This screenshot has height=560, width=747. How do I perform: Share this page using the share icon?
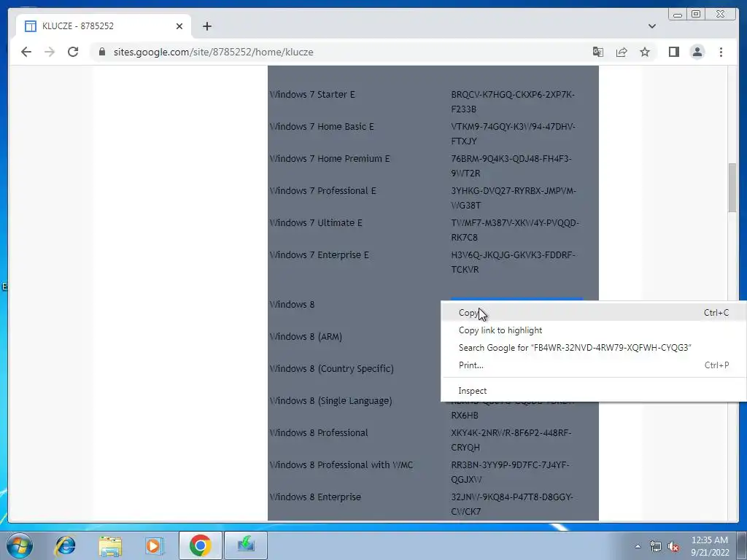click(x=622, y=52)
